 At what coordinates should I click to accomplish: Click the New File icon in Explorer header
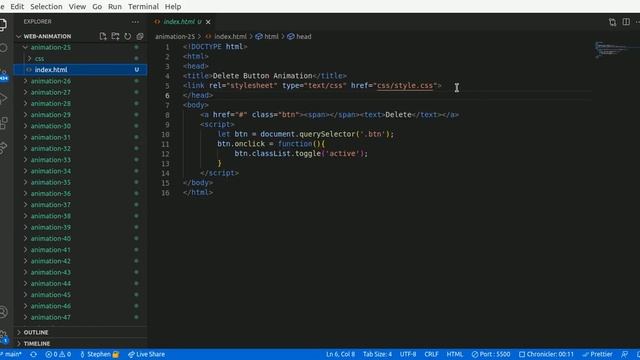(103, 36)
